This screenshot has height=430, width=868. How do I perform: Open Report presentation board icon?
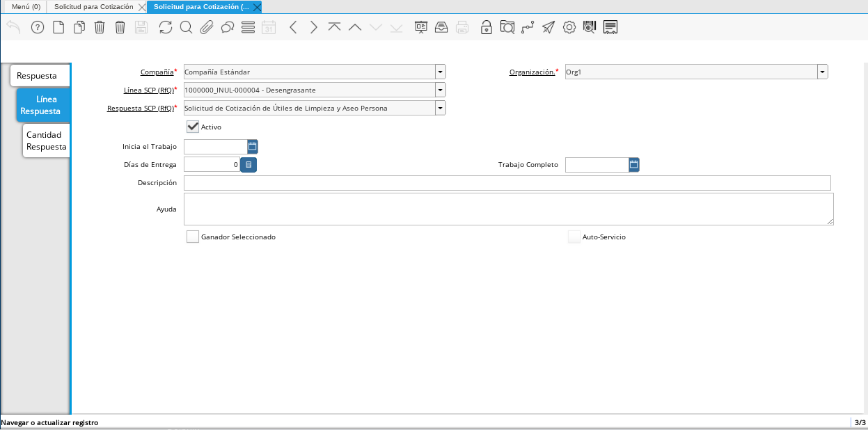coord(421,27)
